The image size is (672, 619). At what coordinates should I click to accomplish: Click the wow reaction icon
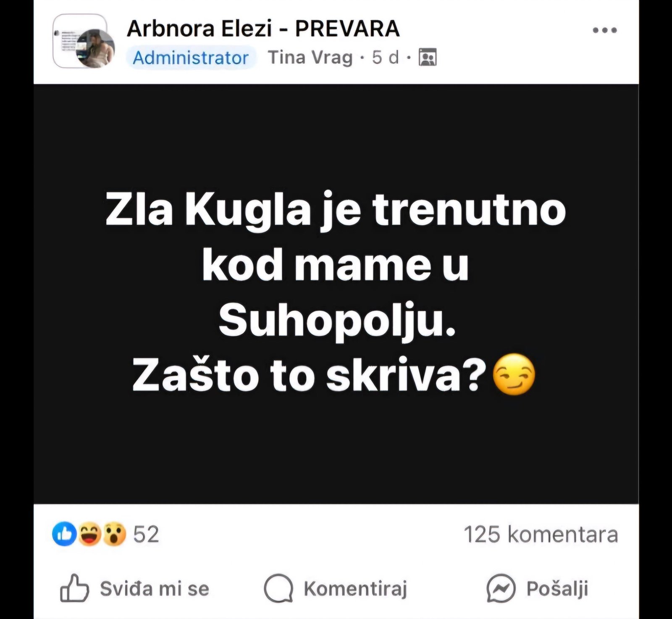(x=114, y=534)
